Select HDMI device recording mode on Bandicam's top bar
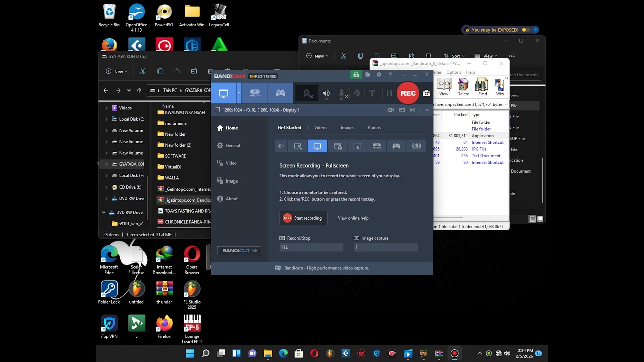Viewport: 644px width, 362px height. point(255,93)
